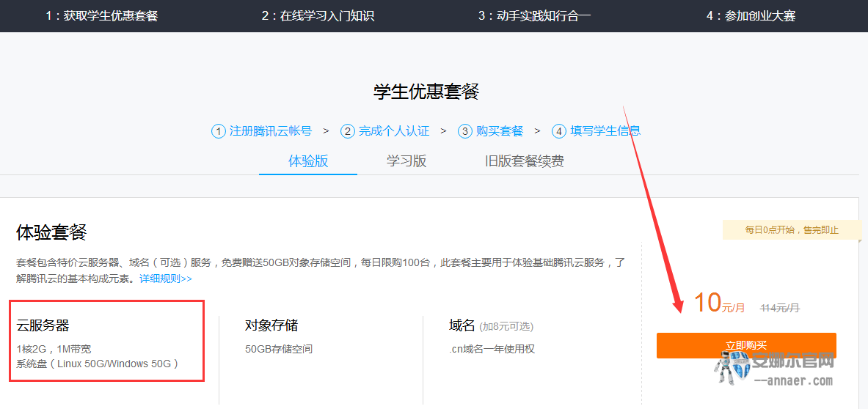The image size is (868, 409).
Task: Click the orange 立即购买 button
Action: point(746,345)
